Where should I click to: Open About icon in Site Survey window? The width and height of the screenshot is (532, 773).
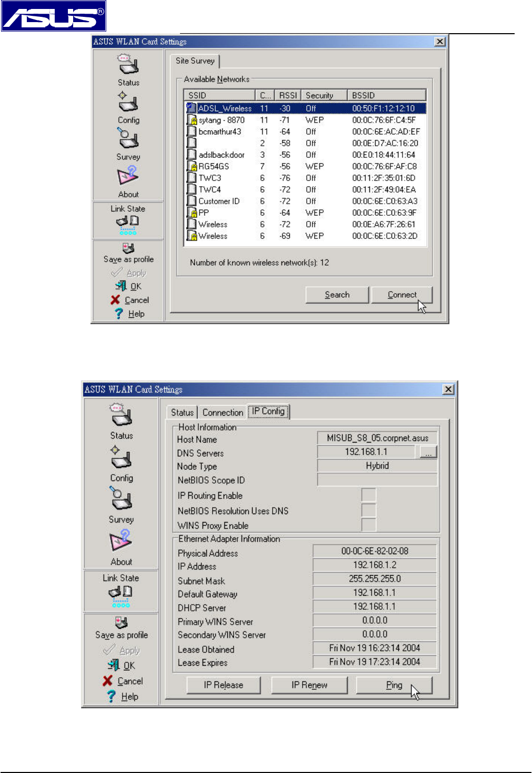point(128,176)
